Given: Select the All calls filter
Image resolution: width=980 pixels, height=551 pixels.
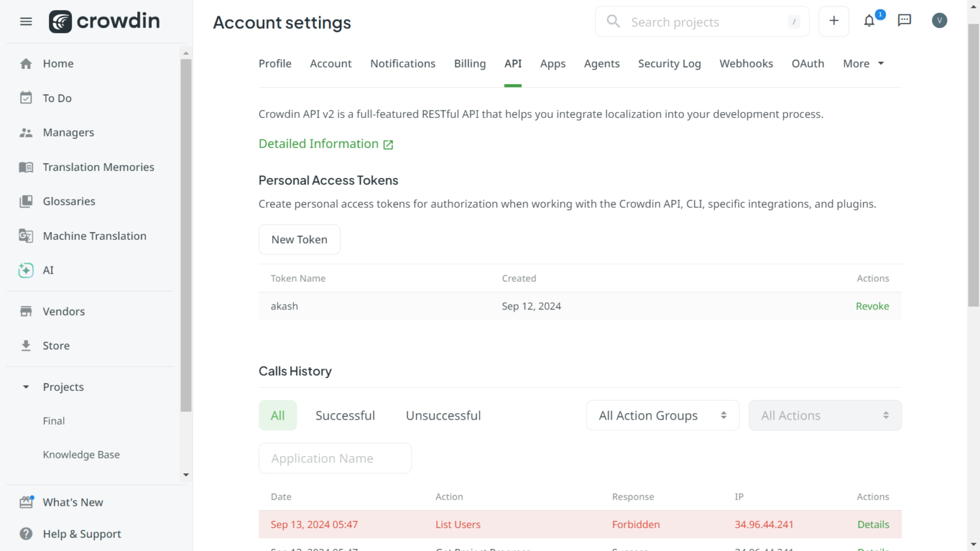Looking at the screenshot, I should coord(278,416).
